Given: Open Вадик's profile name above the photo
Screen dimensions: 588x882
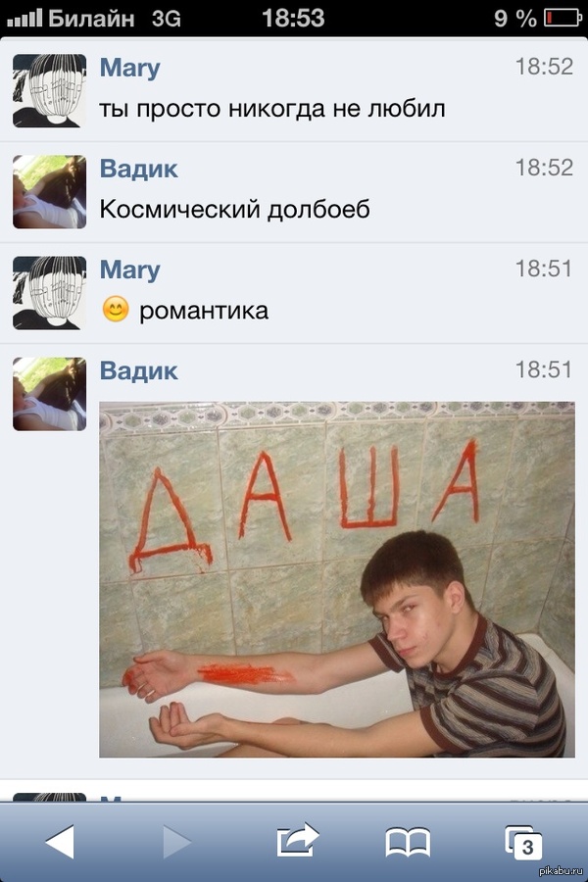Looking at the screenshot, I should pyautogui.click(x=139, y=371).
